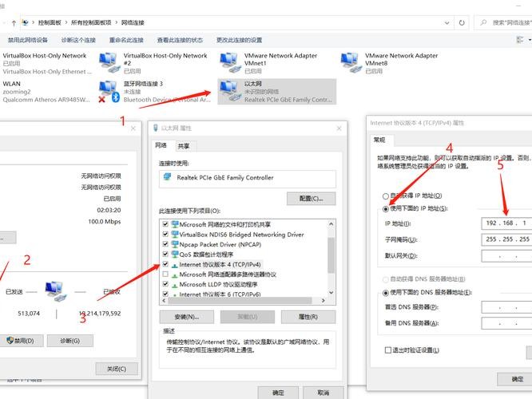Click left arrow of horizontal list scrollbar
Image resolution: width=532 pixels, height=399 pixels.
coord(165,300)
